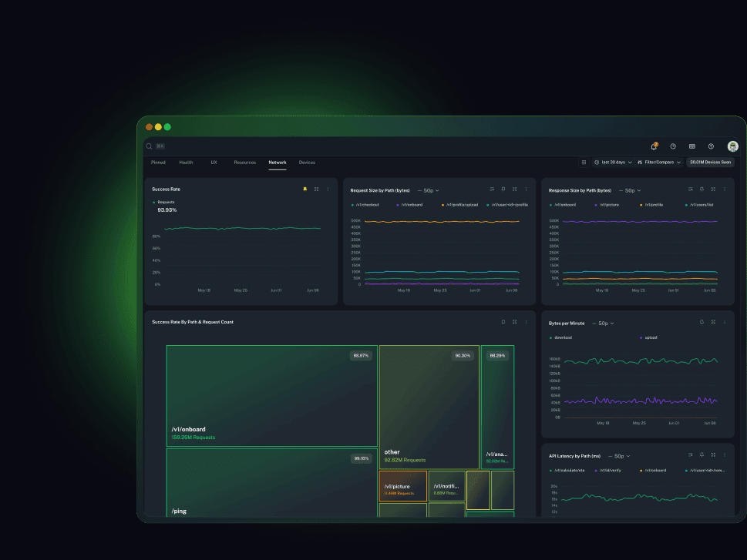Toggle /v1/picture series in Response Size legend
Viewport: 747px width, 560px height.
tap(607, 205)
